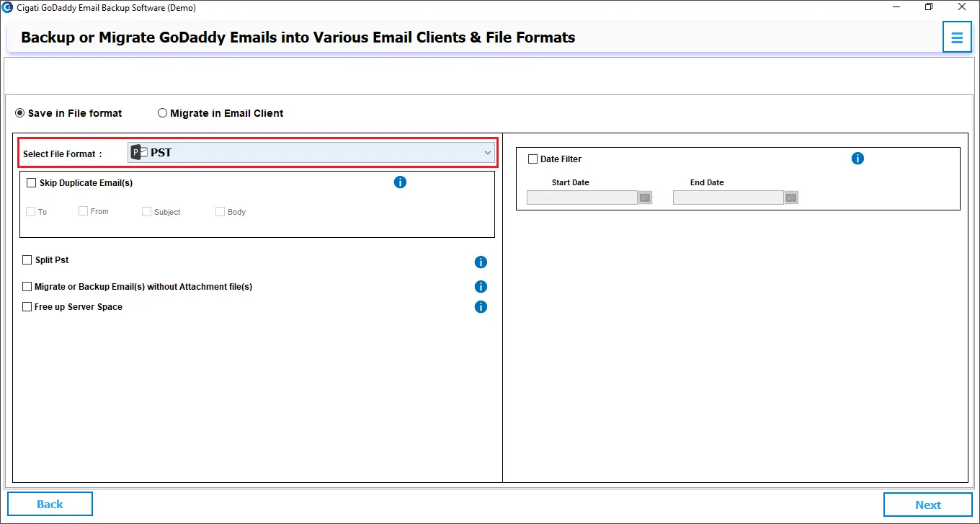The image size is (980, 524).
Task: Tick the From duplicate filter checkbox
Action: (84, 211)
